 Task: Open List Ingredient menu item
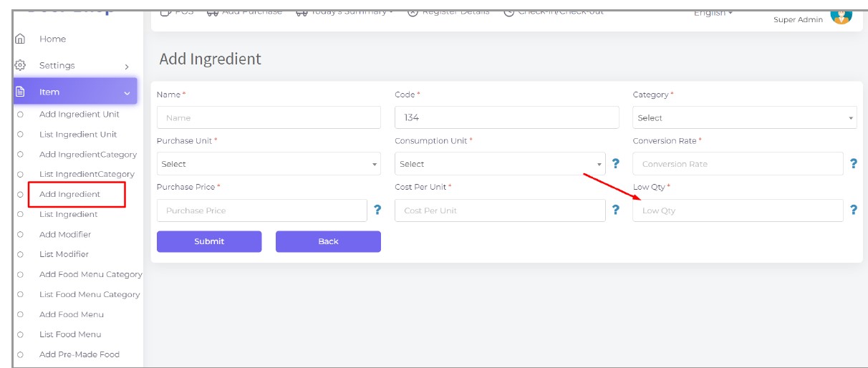pos(68,214)
